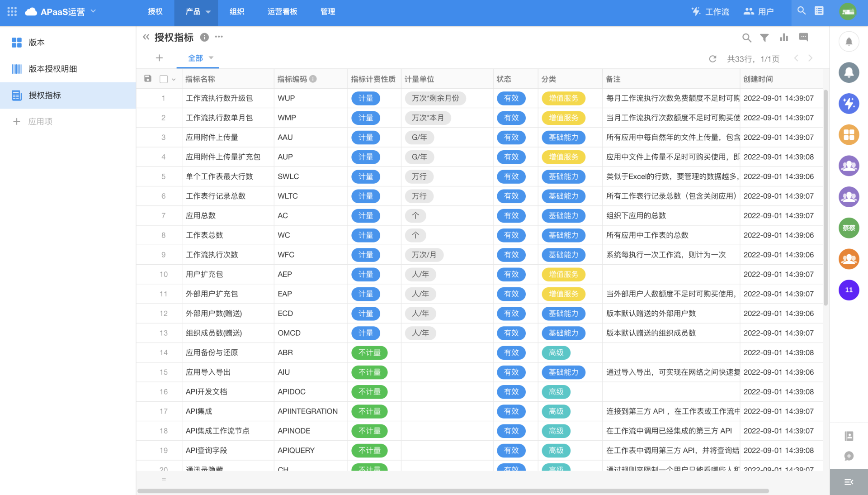Click the refresh icon near row count
The image size is (868, 495).
click(712, 59)
